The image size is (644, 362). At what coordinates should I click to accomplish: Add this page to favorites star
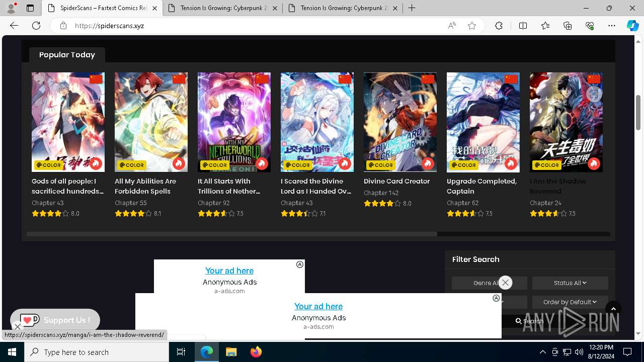[x=472, y=26]
